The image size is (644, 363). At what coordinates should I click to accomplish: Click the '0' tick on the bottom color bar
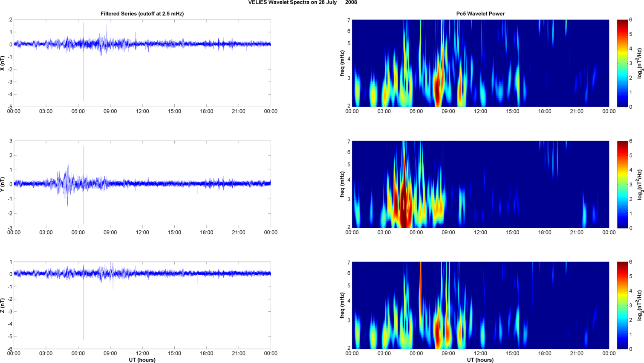point(631,349)
